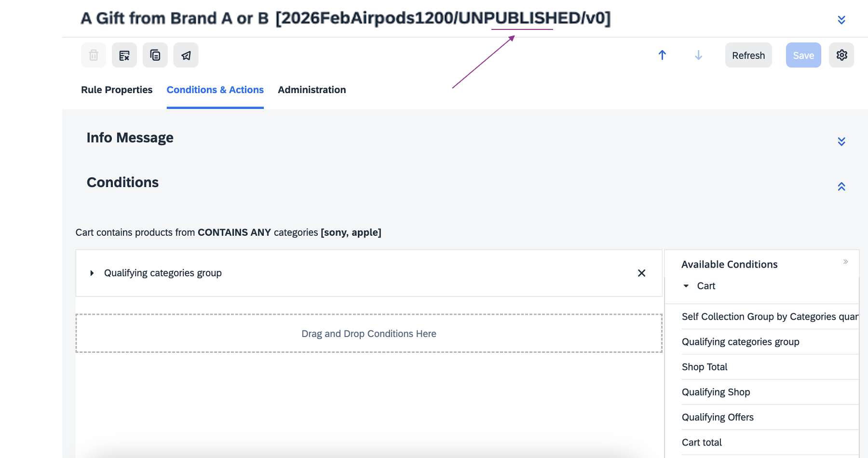Open the Administration tab
Viewport: 868px width, 458px height.
coord(312,90)
